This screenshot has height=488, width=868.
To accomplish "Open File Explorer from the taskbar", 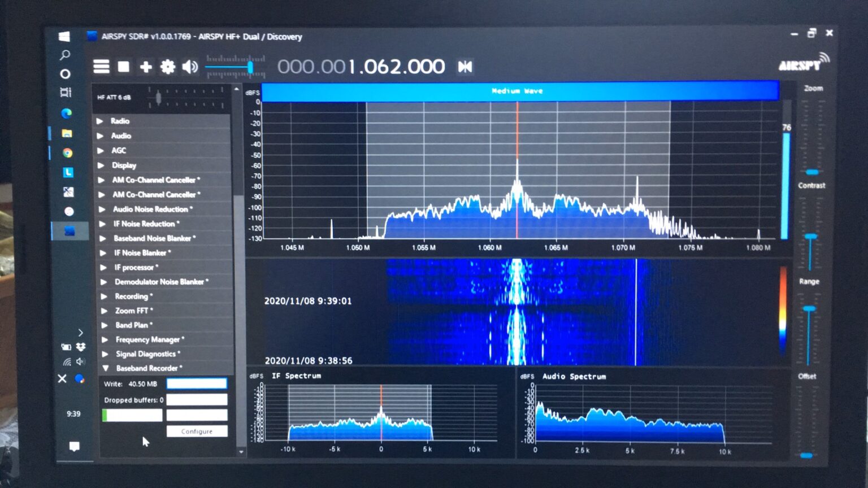I will (x=67, y=133).
